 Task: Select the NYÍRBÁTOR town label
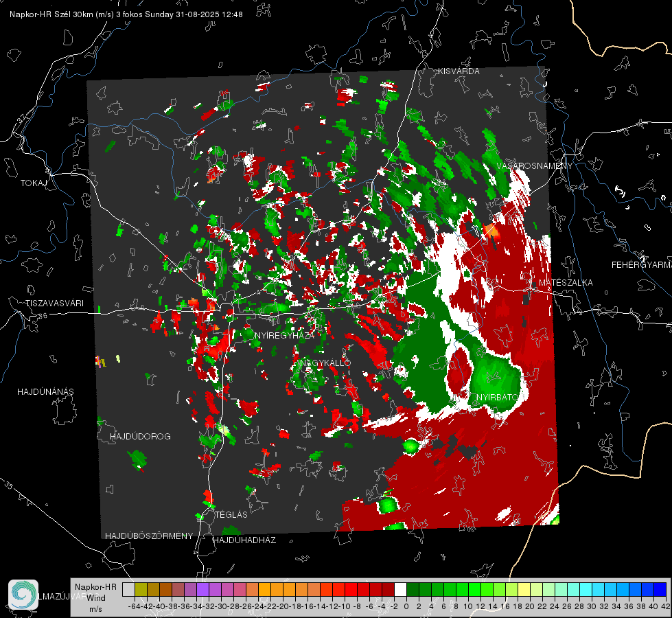click(498, 398)
